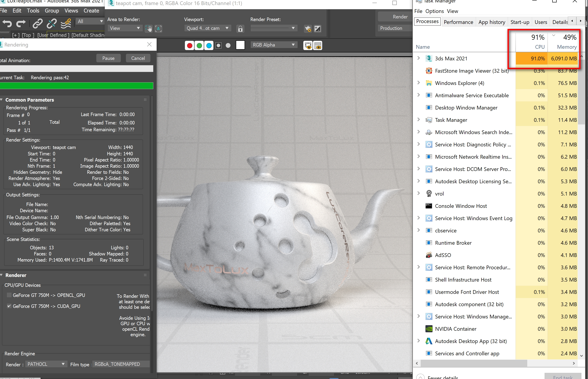Click the Select and Link chain icon
This screenshot has height=379, width=588.
click(x=38, y=24)
